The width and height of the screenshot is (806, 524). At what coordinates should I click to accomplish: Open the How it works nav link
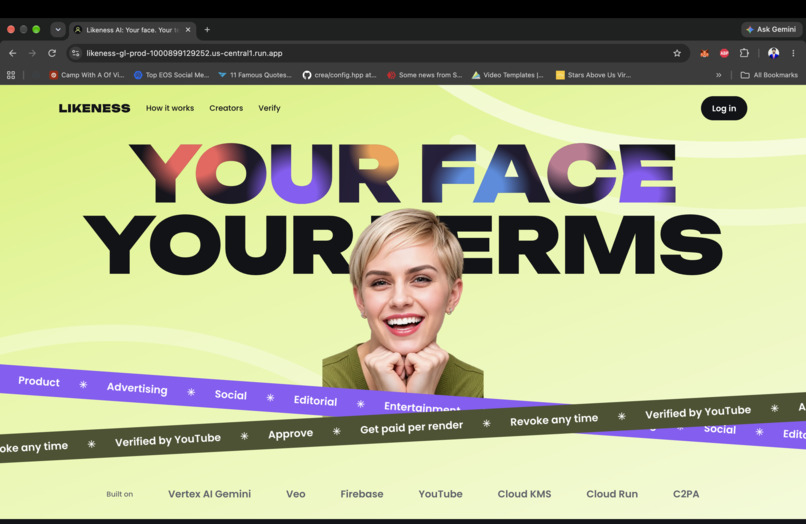[170, 108]
